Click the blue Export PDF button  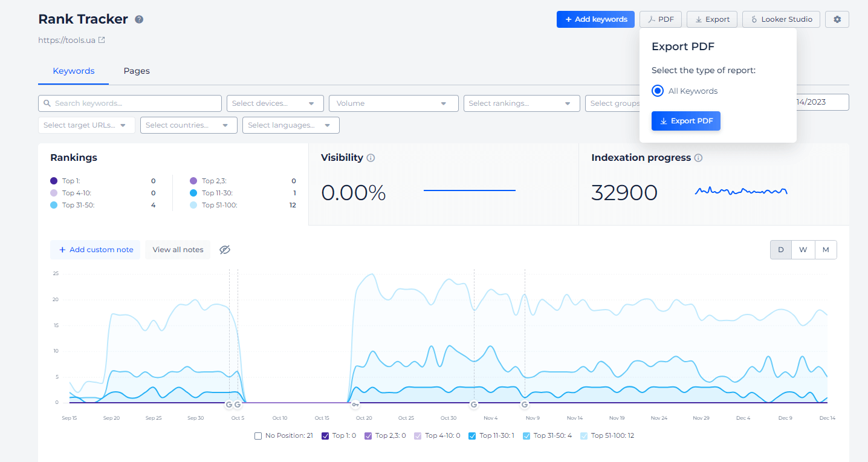point(686,121)
